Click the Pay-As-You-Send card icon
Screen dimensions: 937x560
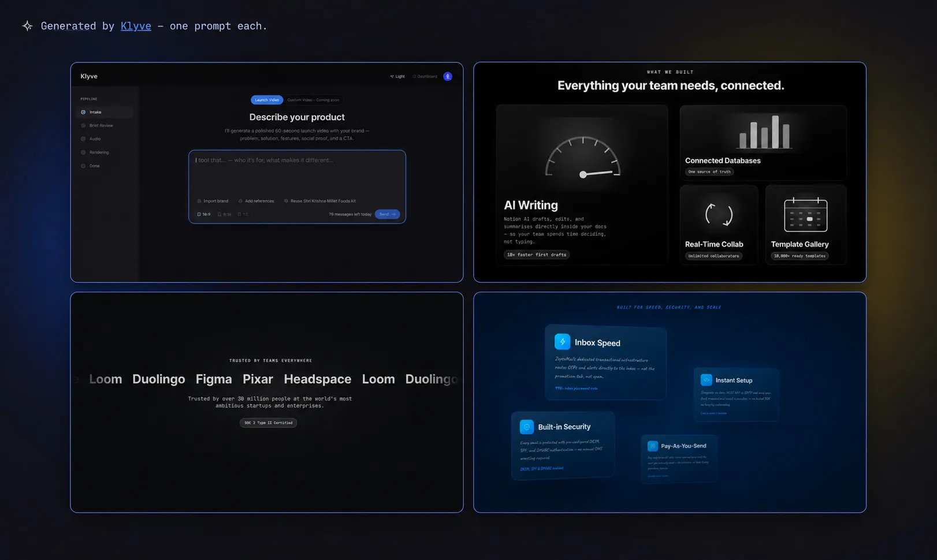pos(653,446)
